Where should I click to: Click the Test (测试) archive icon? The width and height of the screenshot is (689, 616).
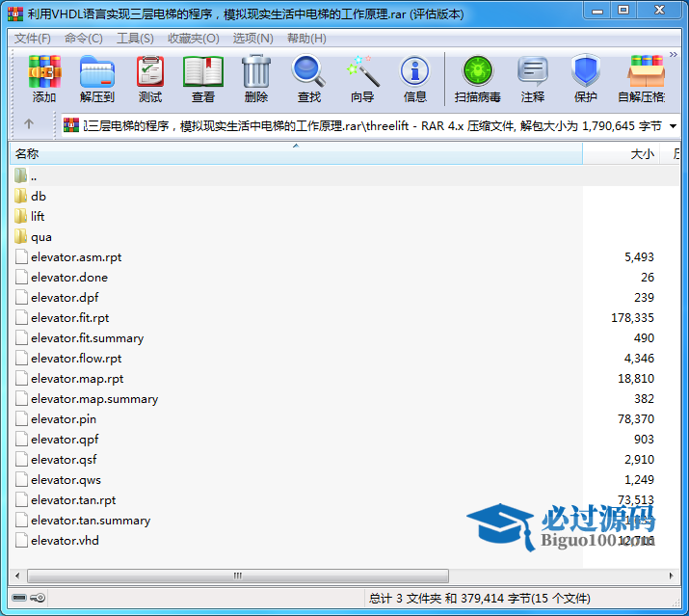150,71
